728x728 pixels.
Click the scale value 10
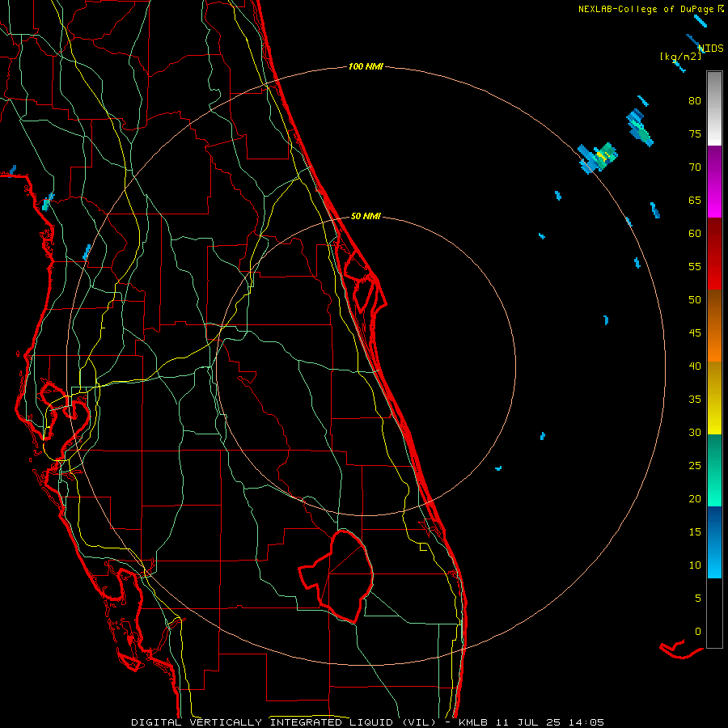click(x=695, y=565)
